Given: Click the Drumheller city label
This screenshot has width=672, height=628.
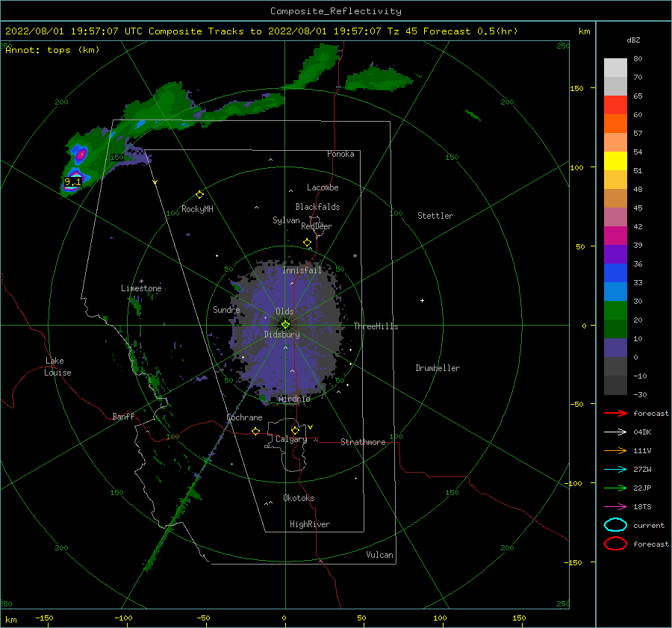Looking at the screenshot, I should click(438, 368).
